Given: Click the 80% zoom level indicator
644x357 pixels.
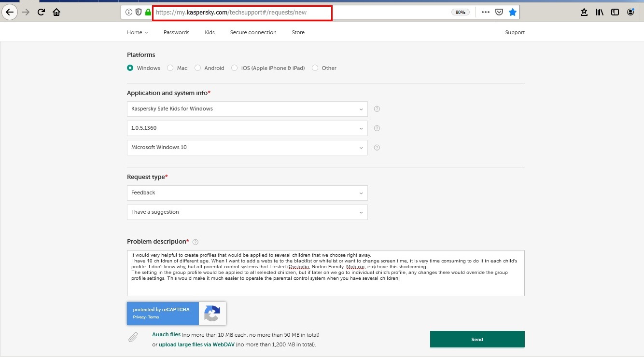Looking at the screenshot, I should pyautogui.click(x=460, y=12).
